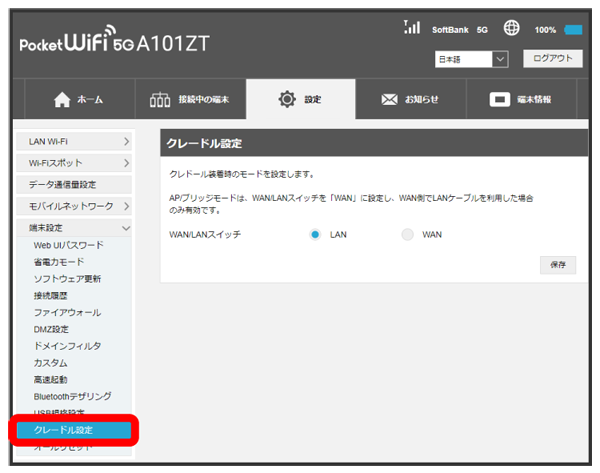The height and width of the screenshot is (473, 600).
Task: Click the globe network icon
Action: point(513,29)
